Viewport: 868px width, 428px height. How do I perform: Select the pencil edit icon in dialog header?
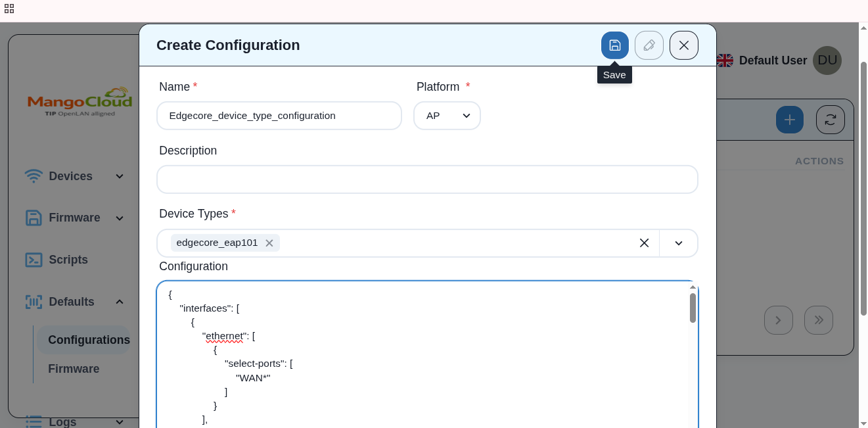(649, 45)
